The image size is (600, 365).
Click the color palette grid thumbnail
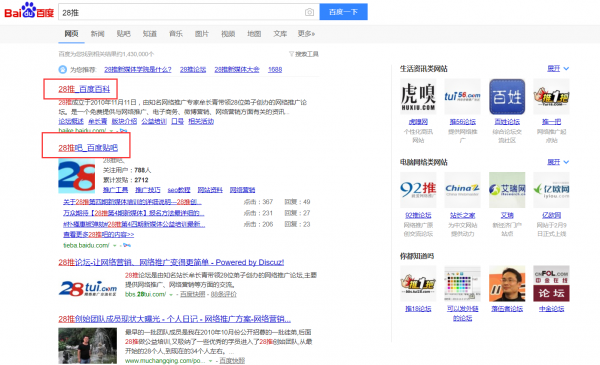pyautogui.click(x=462, y=284)
